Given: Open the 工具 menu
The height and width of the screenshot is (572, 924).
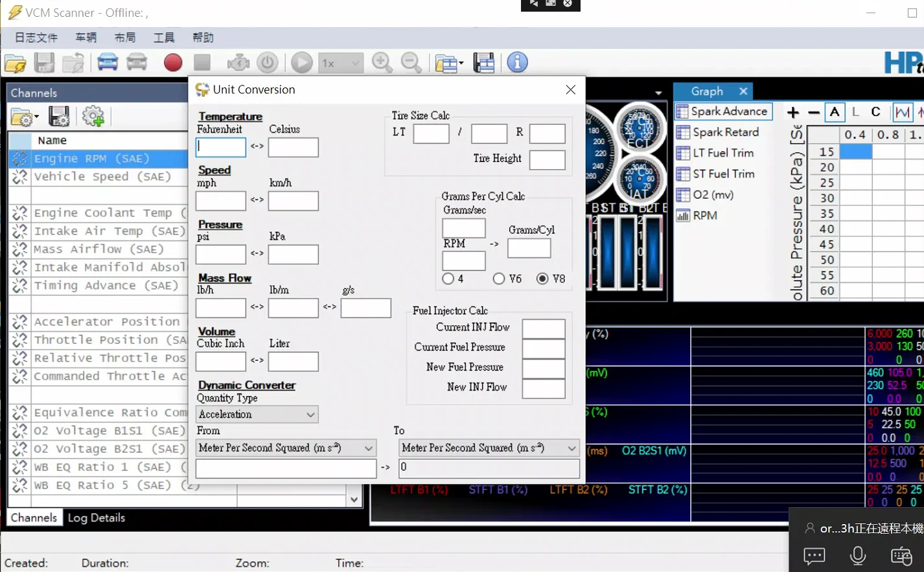Looking at the screenshot, I should click(163, 37).
